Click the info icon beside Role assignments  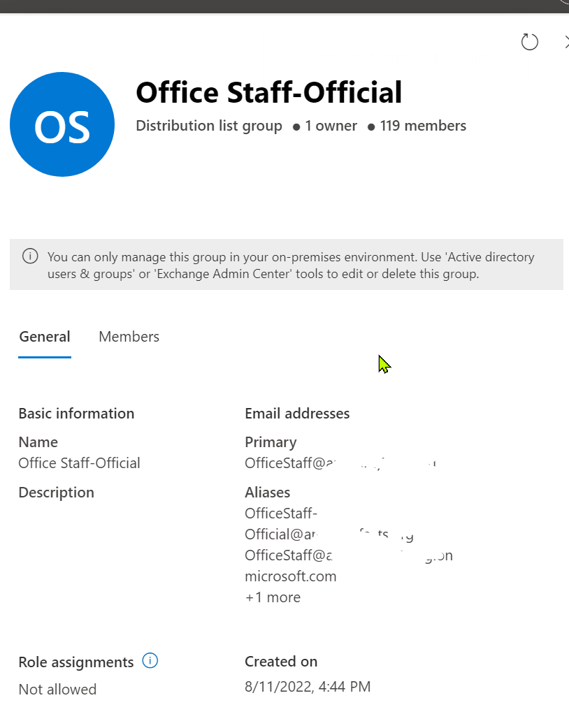(x=150, y=660)
